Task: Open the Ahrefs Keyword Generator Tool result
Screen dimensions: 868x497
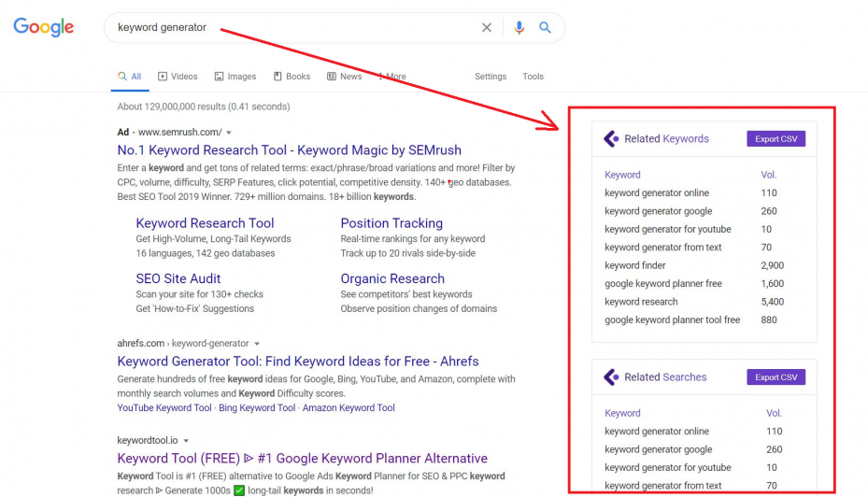Action: click(x=298, y=362)
